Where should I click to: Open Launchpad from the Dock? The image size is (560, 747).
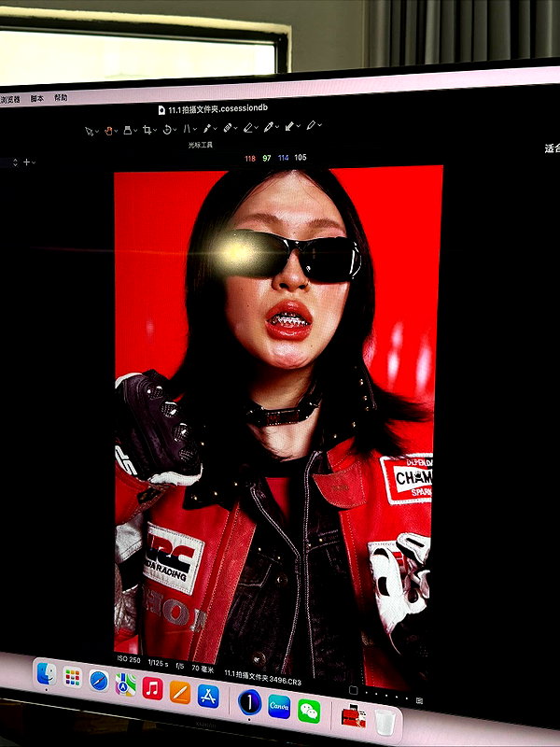tap(73, 678)
